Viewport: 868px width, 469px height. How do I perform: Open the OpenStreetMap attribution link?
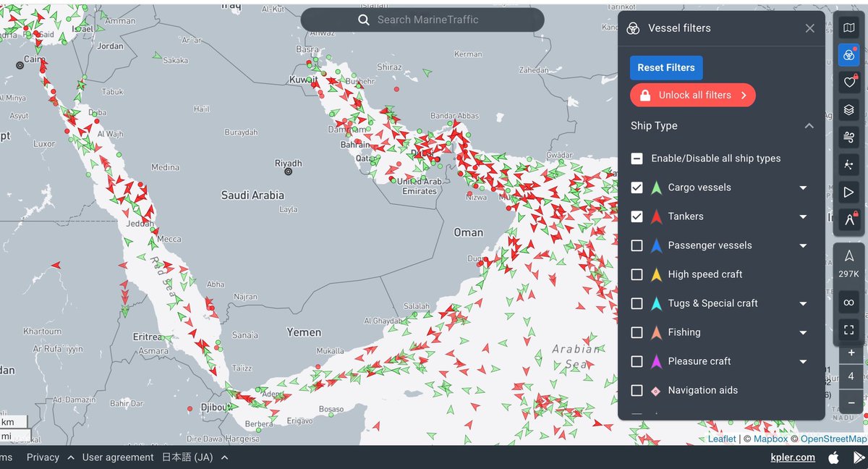tap(833, 439)
